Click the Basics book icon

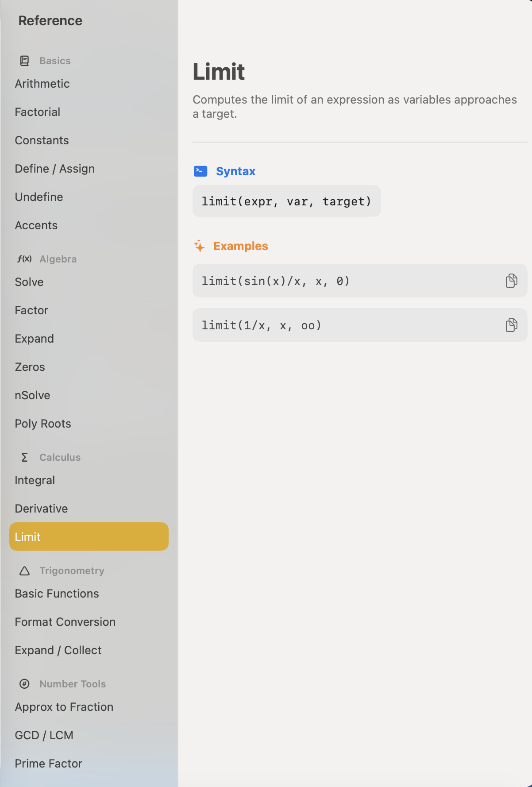pos(25,61)
